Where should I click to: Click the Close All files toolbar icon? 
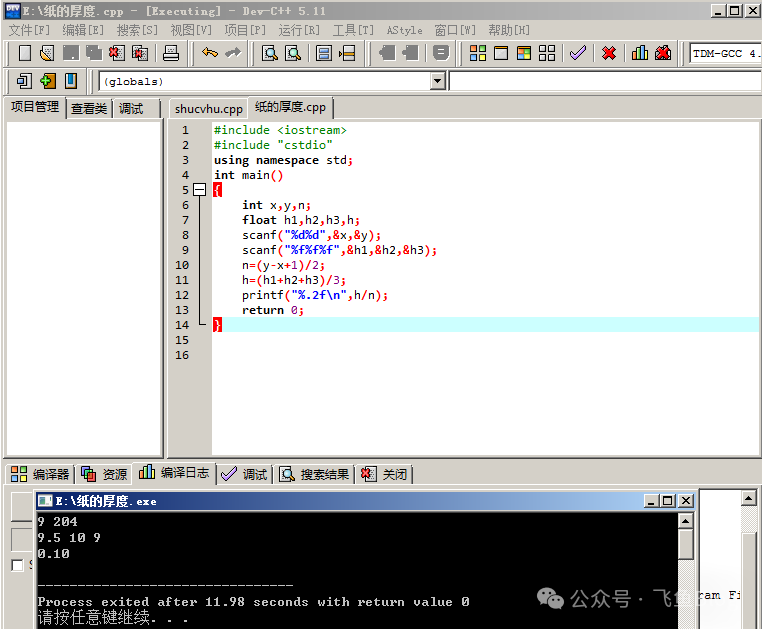click(140, 53)
